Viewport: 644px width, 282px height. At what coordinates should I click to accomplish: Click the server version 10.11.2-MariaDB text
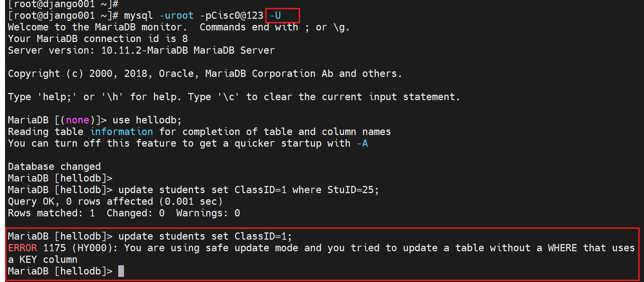(144, 50)
